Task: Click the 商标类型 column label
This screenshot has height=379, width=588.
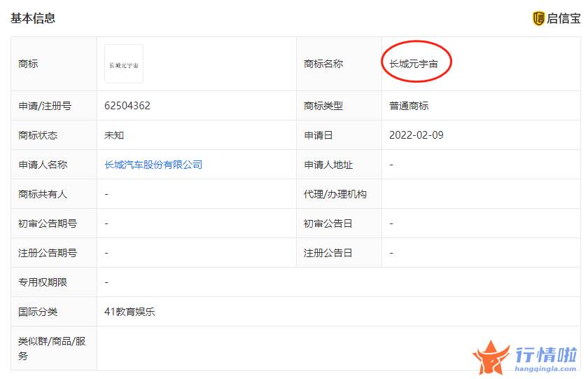Action: 323,106
